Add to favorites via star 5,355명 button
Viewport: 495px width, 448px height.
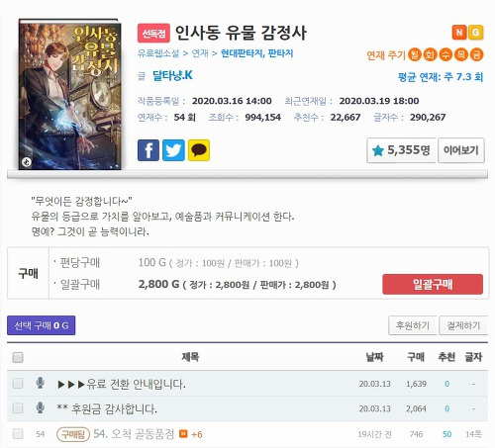pos(401,150)
